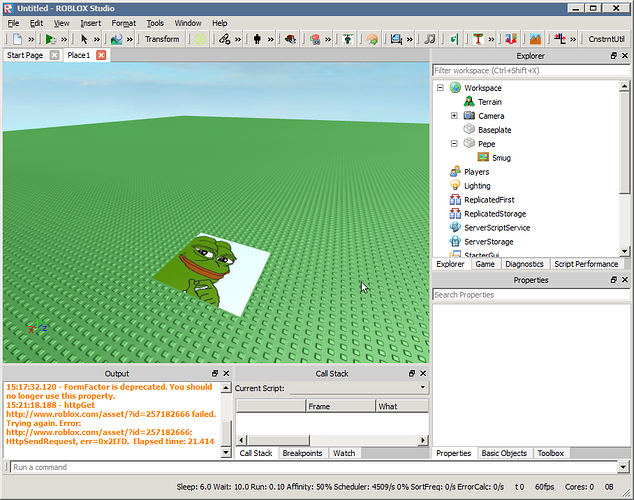Switch to the Basic Objects tab

pos(504,453)
